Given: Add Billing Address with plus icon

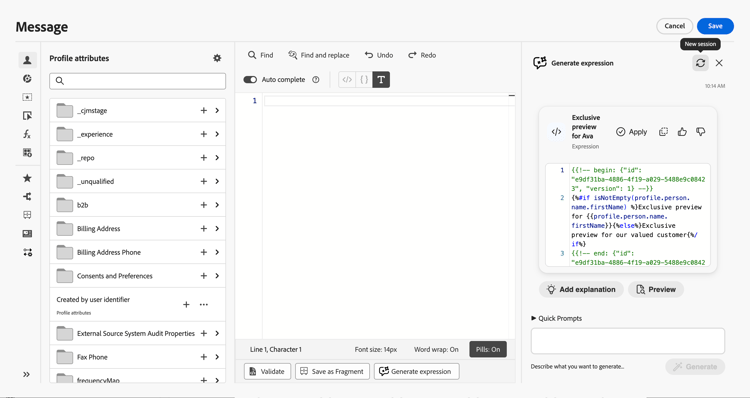Looking at the screenshot, I should [204, 229].
